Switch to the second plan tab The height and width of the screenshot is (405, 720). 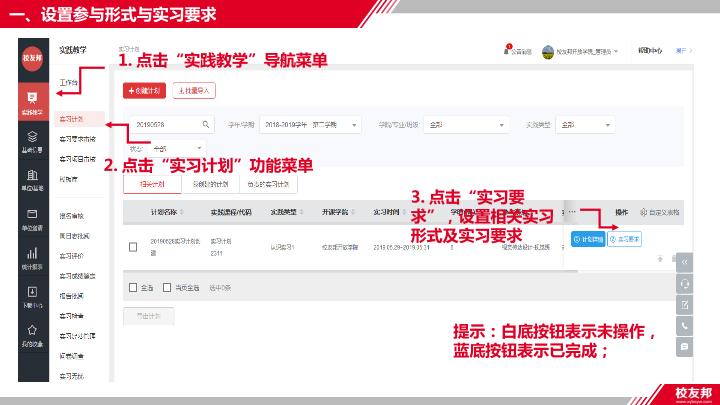click(x=210, y=184)
